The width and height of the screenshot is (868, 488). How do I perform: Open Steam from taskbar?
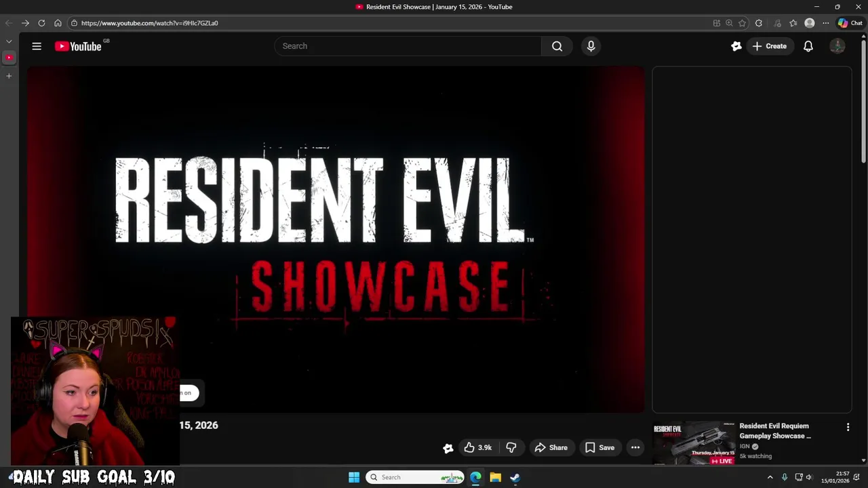[x=515, y=477]
